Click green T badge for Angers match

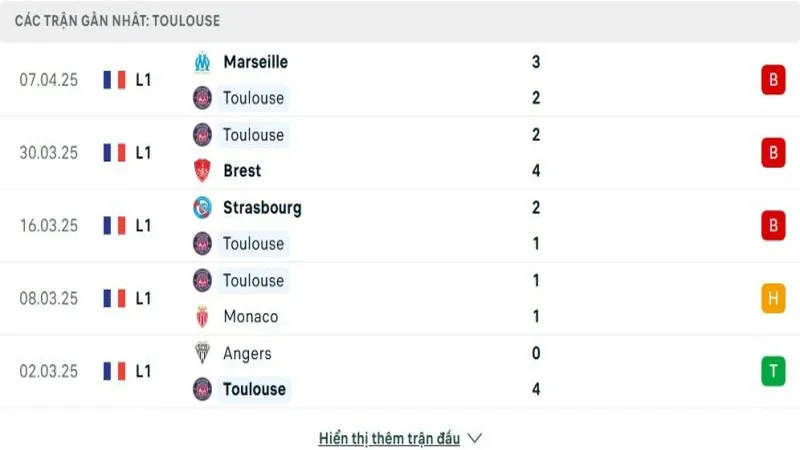pyautogui.click(x=773, y=371)
